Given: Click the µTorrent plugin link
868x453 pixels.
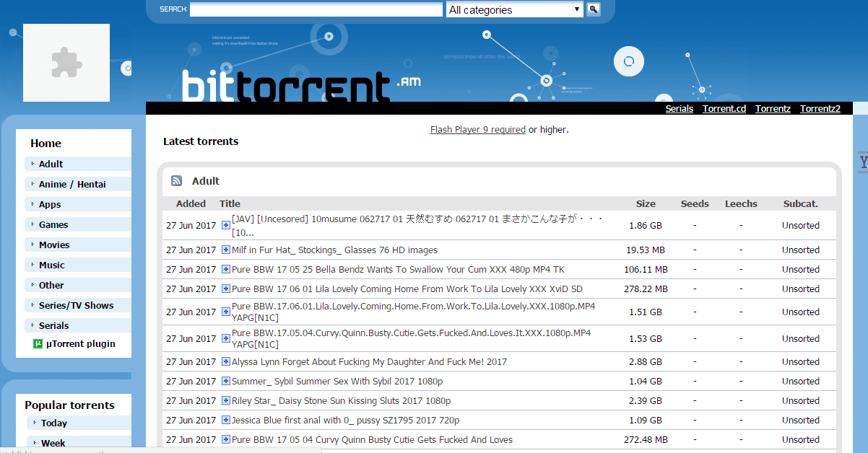Looking at the screenshot, I should point(81,344).
